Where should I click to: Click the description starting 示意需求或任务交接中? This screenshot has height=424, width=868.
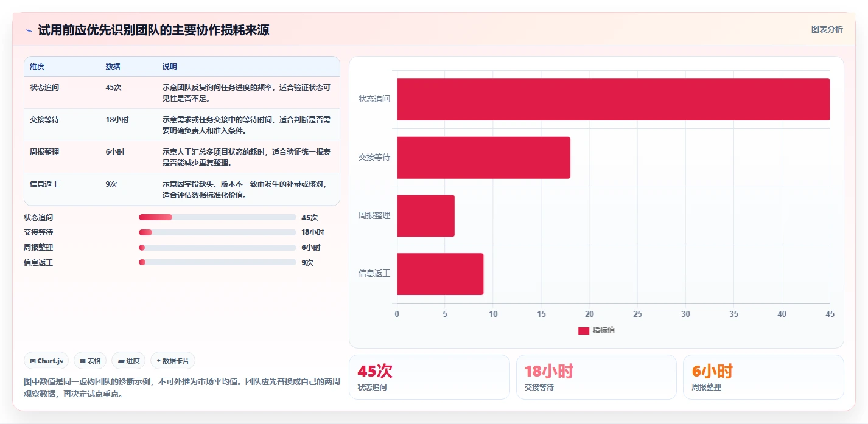[x=247, y=125]
